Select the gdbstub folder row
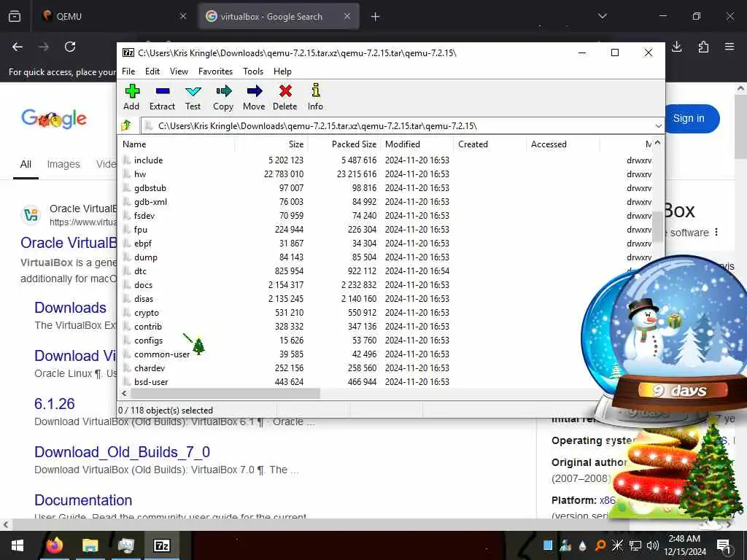 coord(386,188)
